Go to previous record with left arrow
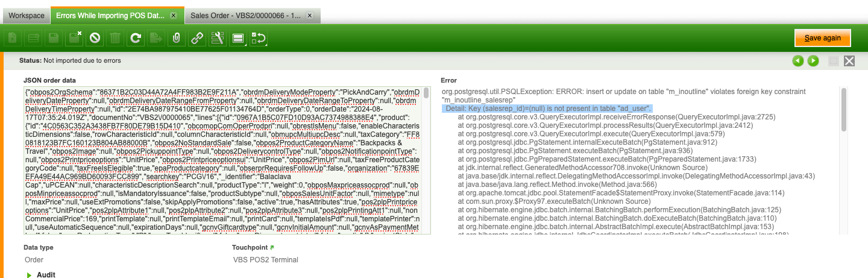The image size is (868, 278). (797, 60)
